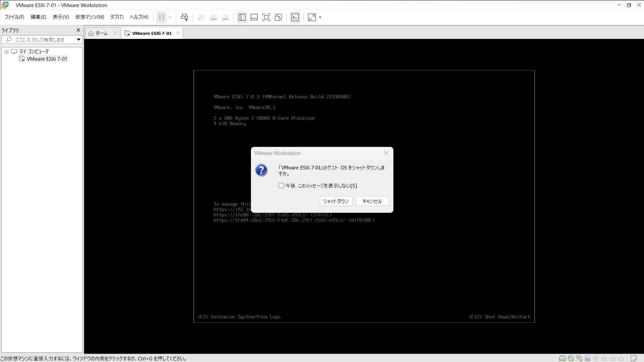644x362 pixels.
Task: Collapse the マイ コンピュータ tree node
Action: pyautogui.click(x=6, y=52)
